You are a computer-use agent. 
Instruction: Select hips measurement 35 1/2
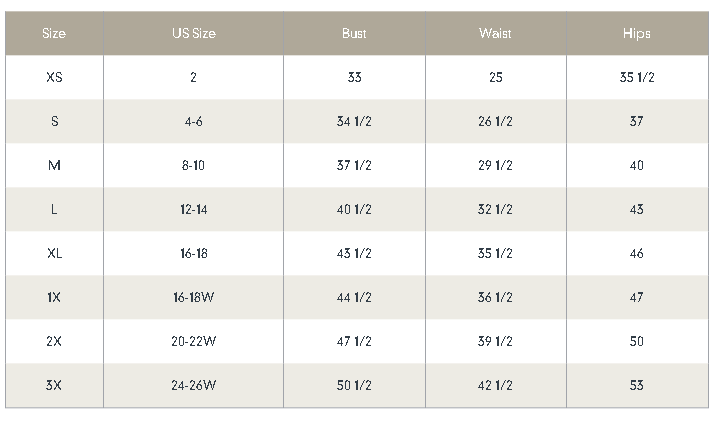click(636, 77)
